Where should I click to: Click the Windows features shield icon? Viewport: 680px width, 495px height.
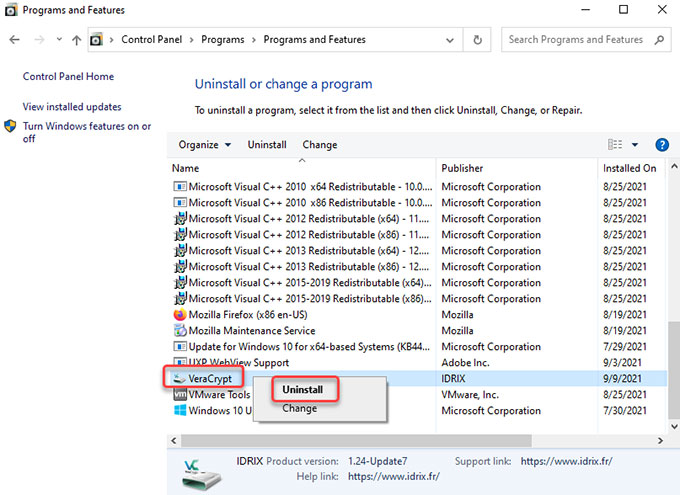10,126
